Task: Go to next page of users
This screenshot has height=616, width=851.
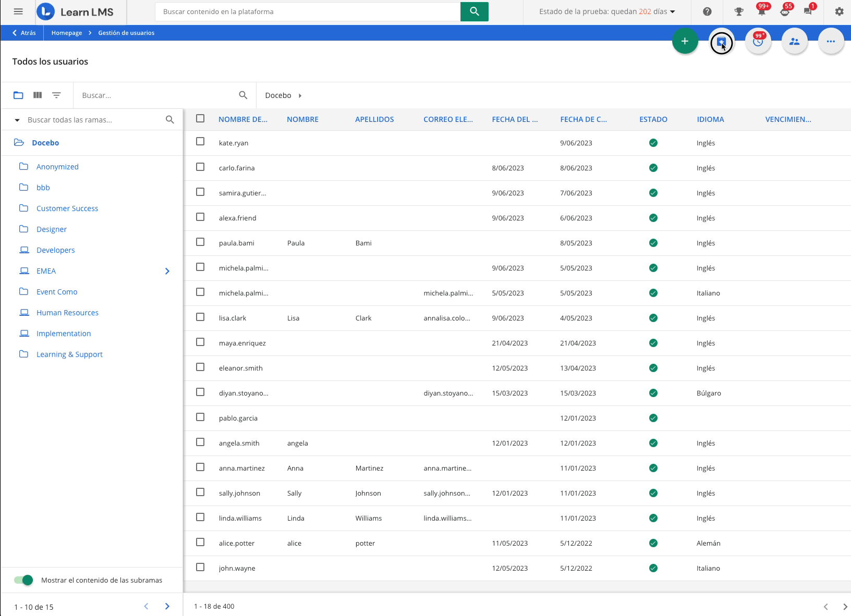Action: [845, 607]
